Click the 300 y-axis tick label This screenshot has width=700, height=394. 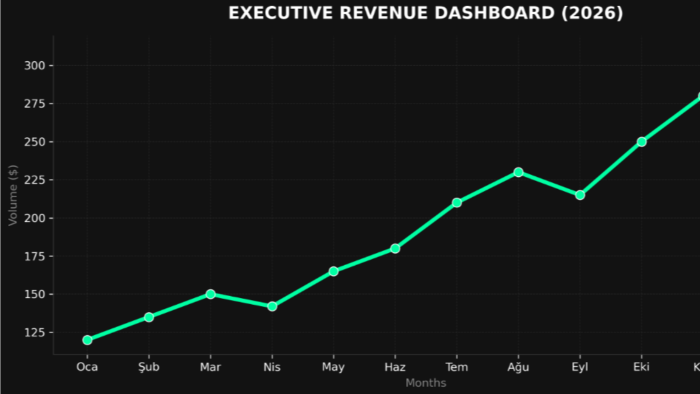tap(35, 66)
